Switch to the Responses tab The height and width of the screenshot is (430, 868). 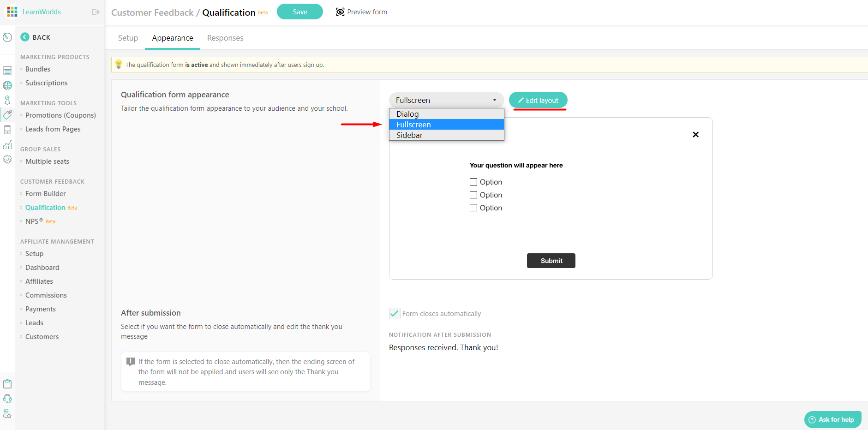tap(225, 38)
